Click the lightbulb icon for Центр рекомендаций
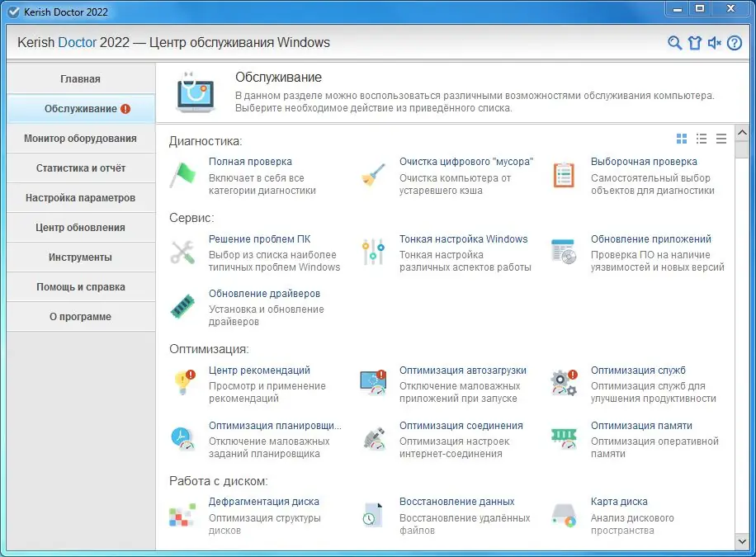 tap(184, 383)
